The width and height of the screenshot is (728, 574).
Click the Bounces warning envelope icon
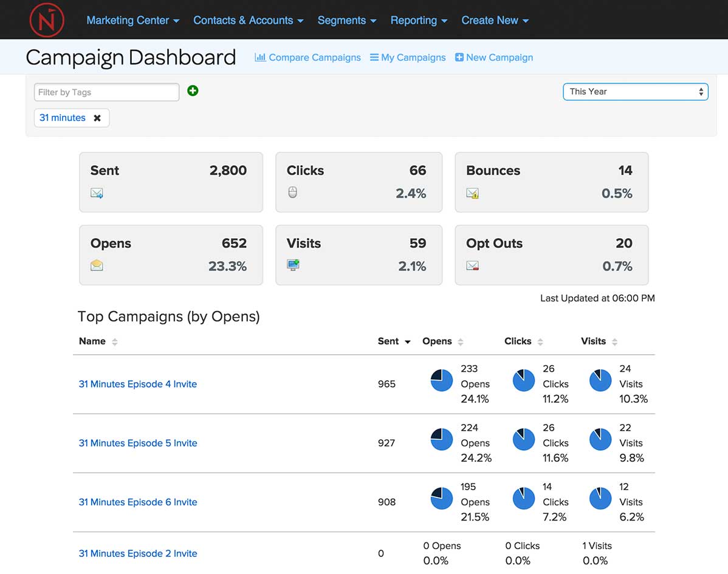[472, 193]
